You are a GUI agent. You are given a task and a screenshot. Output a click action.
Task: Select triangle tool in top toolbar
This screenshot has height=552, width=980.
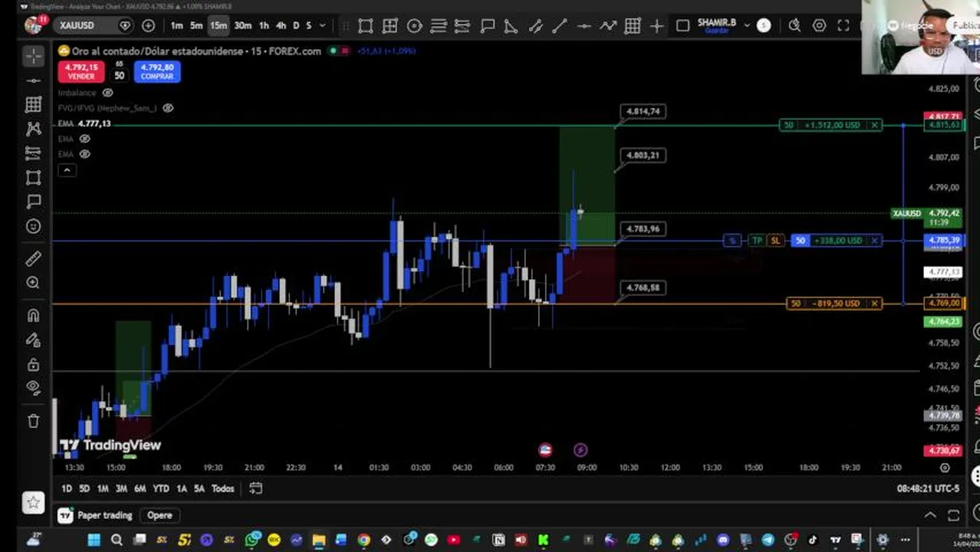(x=511, y=26)
